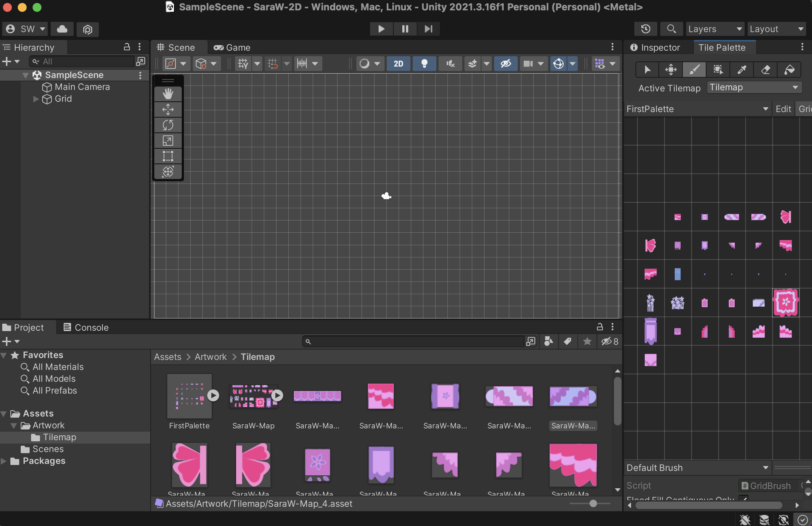Toggle scene Gizmos button
812x526 pixels.
558,64
